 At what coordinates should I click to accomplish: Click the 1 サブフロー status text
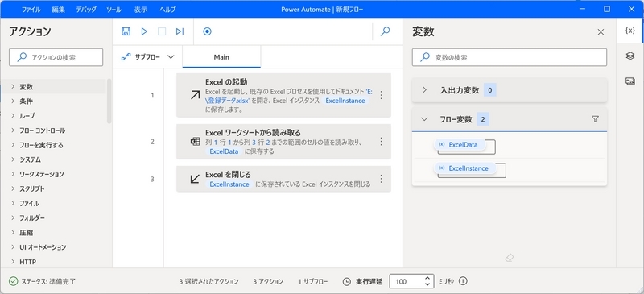[x=313, y=282]
